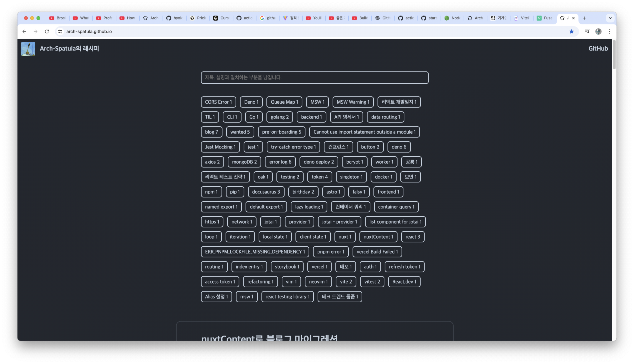Open the site information icon in the address bar
The height and width of the screenshot is (364, 634).
point(60,32)
